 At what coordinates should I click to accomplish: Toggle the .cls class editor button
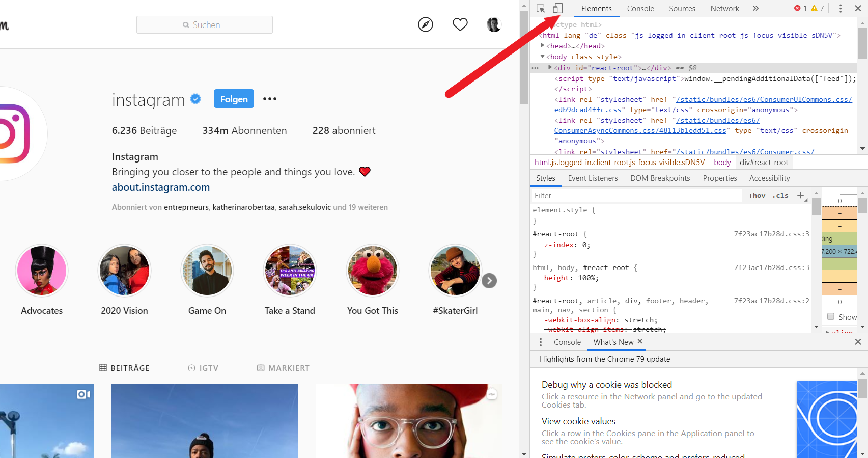[x=780, y=195]
